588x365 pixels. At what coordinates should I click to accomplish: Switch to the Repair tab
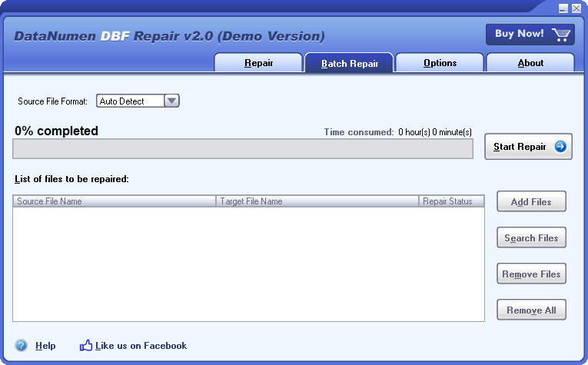click(x=258, y=62)
